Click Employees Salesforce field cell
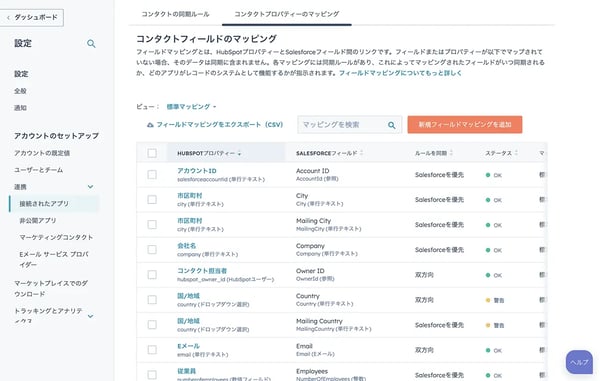The width and height of the screenshot is (600, 381). [331, 374]
